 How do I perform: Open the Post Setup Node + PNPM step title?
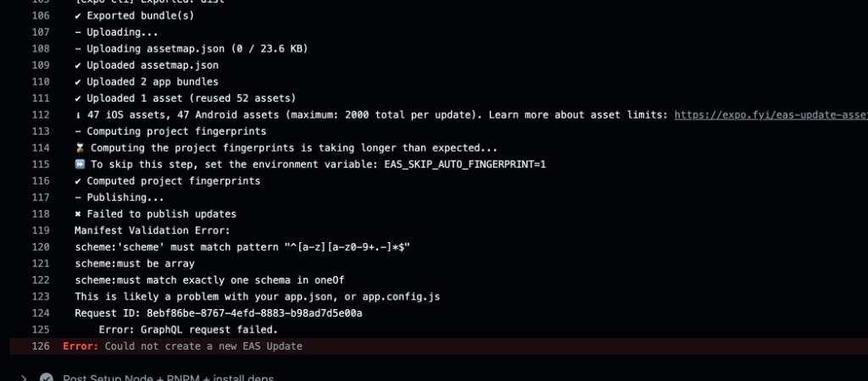pyautogui.click(x=169, y=378)
